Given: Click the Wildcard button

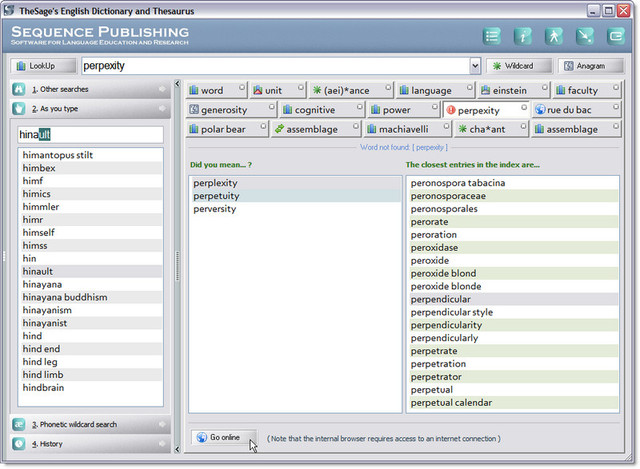Looking at the screenshot, I should coord(519,66).
